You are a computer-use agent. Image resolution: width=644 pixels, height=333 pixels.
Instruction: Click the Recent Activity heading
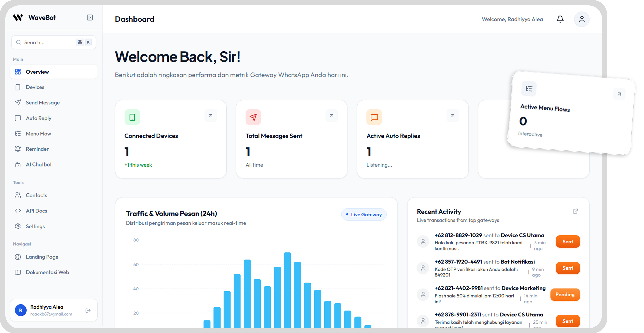[x=439, y=211]
